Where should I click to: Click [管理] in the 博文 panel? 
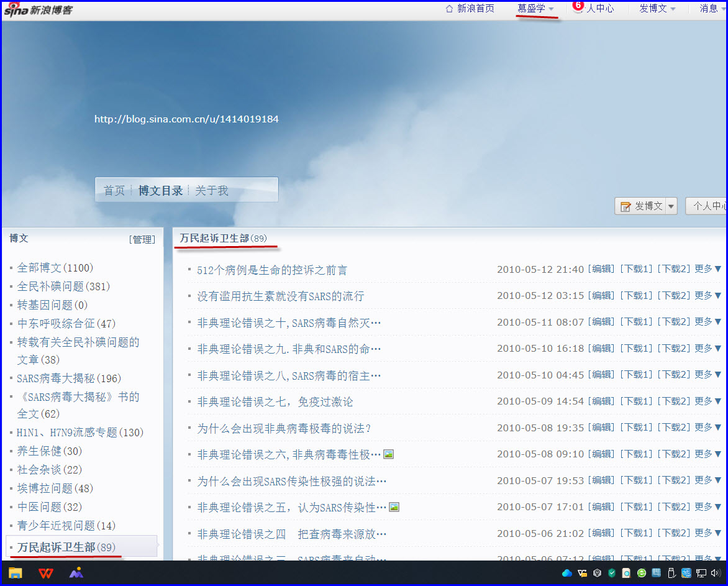click(142, 239)
